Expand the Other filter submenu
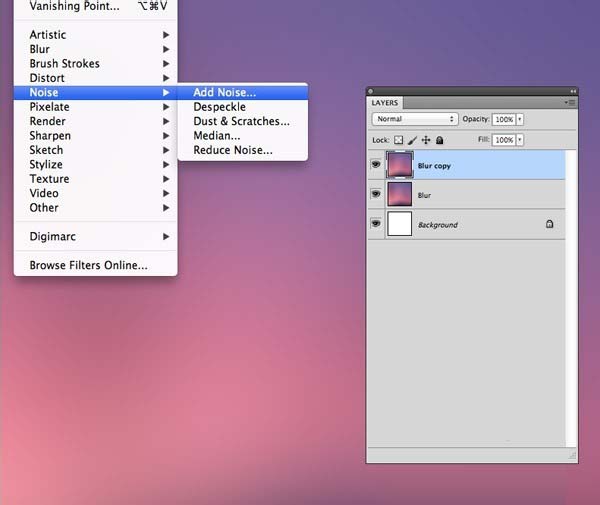The height and width of the screenshot is (505, 600). (x=96, y=208)
